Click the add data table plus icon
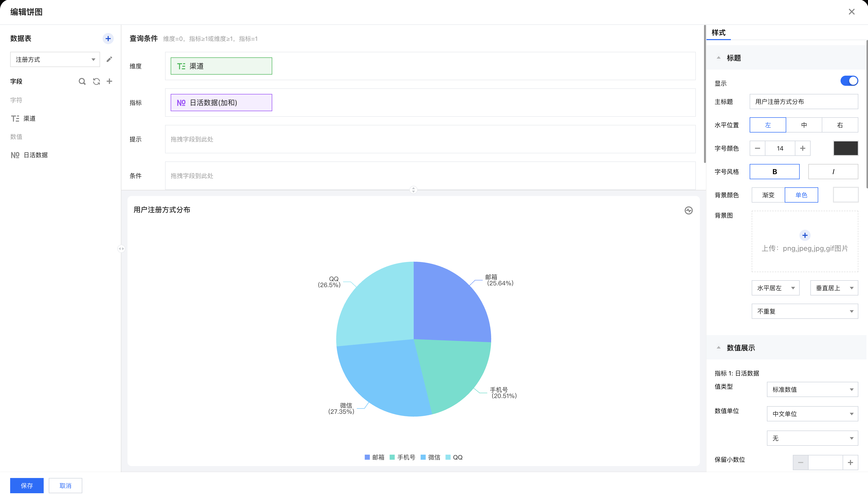The image size is (868, 495). (x=108, y=38)
